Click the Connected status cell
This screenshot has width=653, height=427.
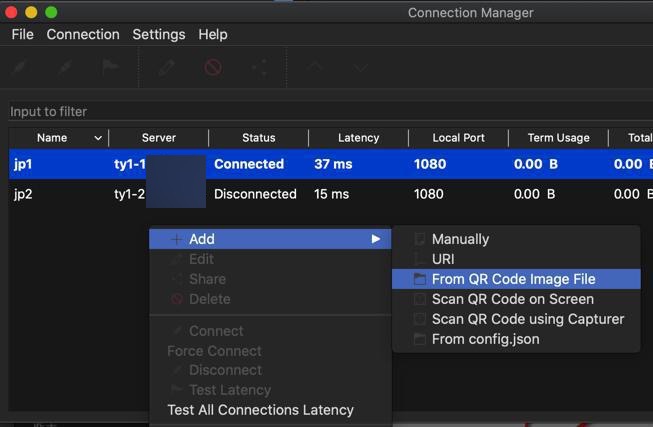[x=249, y=164]
